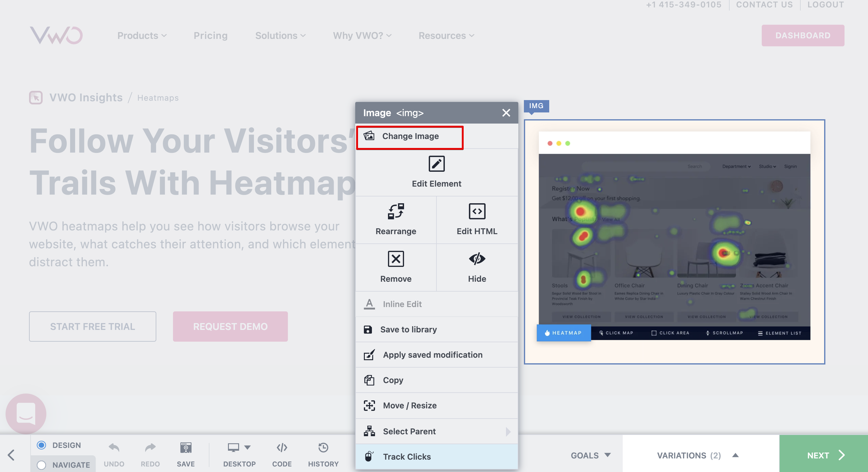Select the DESIGN radio button

click(41, 445)
